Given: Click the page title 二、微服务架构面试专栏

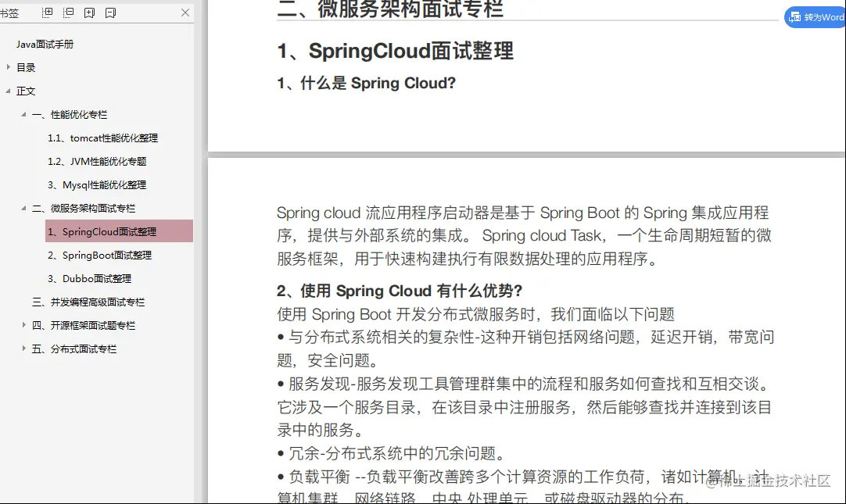Looking at the screenshot, I should click(390, 9).
